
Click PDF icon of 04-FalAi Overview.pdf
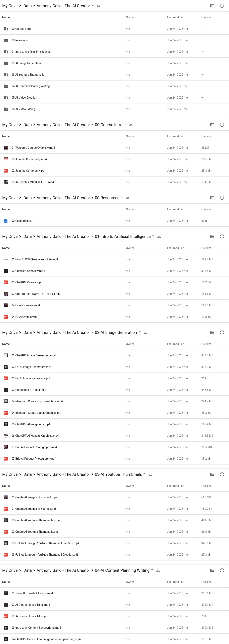coord(6,317)
